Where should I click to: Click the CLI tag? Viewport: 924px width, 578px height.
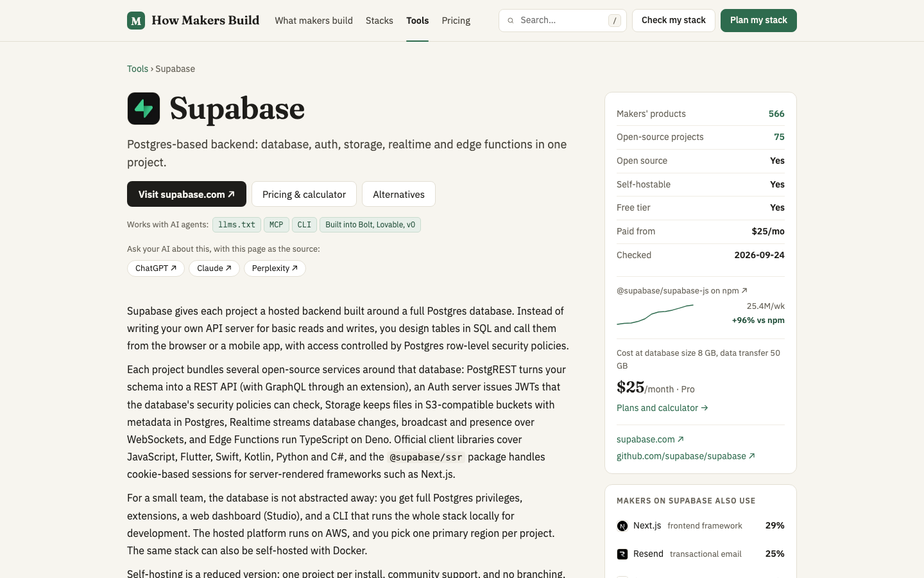(304, 225)
